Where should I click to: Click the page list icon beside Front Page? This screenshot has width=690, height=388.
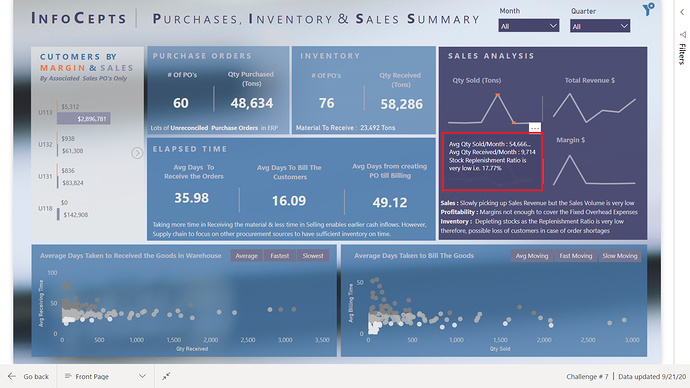click(68, 376)
